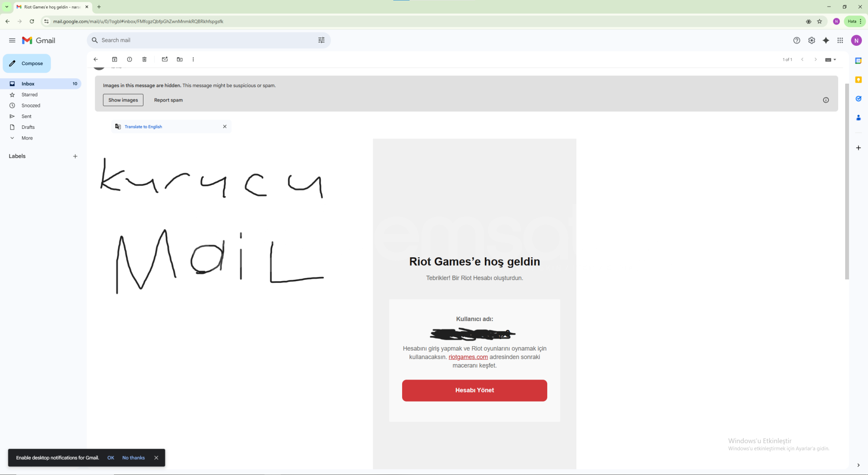
Task: Report spam icon in toolbar
Action: pyautogui.click(x=129, y=59)
